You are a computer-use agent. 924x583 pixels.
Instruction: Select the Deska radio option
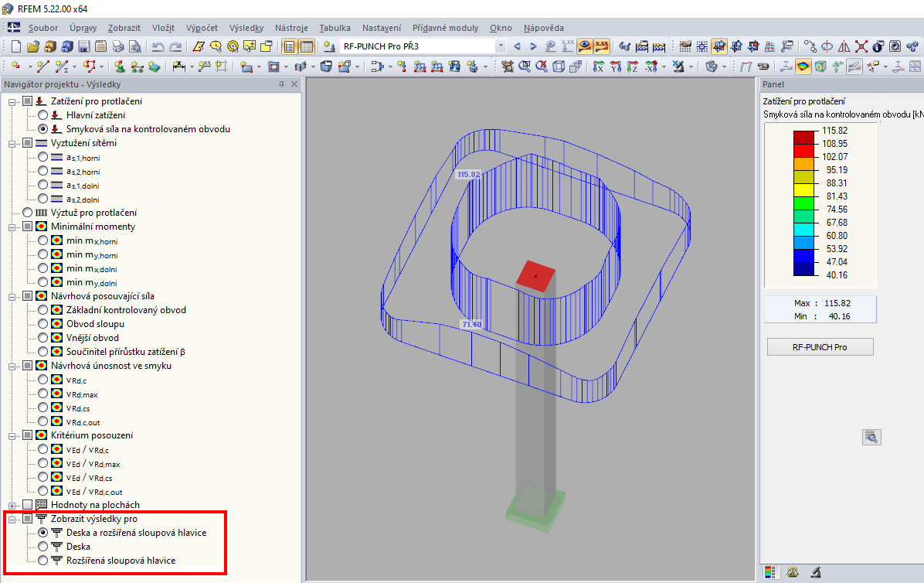[x=43, y=547]
